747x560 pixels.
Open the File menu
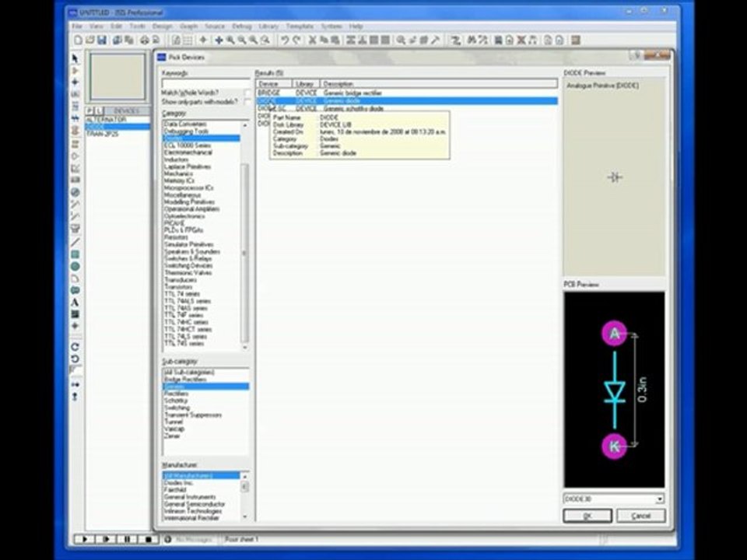pos(77,26)
